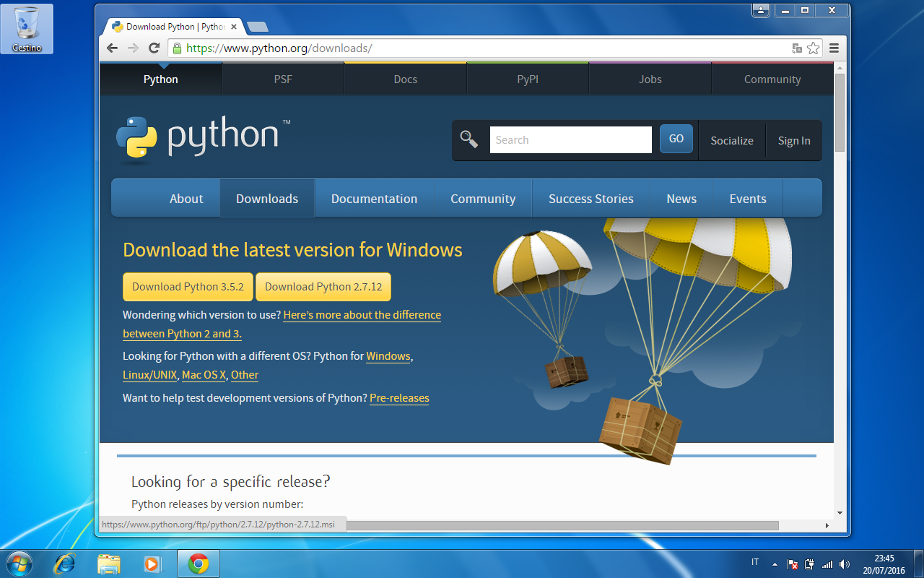Open the Downloads menu
The height and width of the screenshot is (578, 924).
pos(267,199)
